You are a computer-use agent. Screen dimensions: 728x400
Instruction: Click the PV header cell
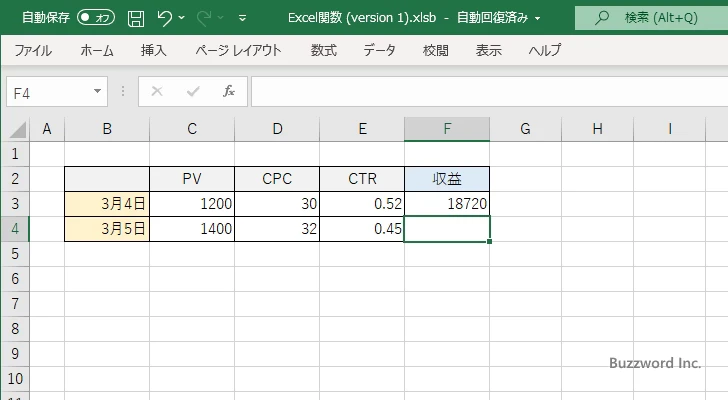point(192,179)
